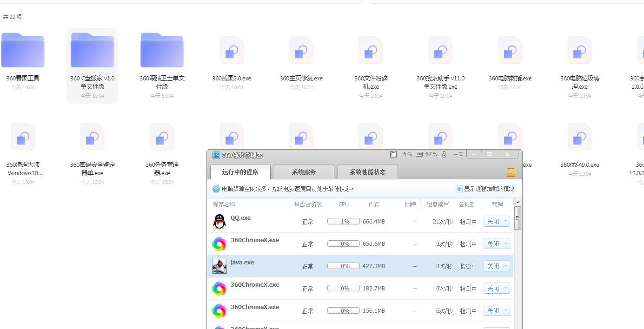Sort by the 内存 column header
This screenshot has width=644, height=329.
(x=374, y=204)
